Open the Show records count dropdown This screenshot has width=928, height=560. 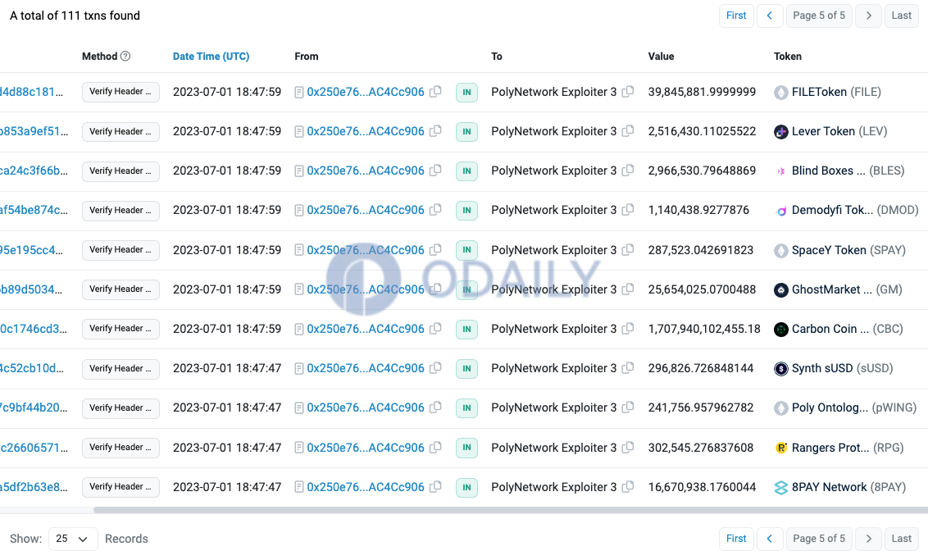coord(73,539)
